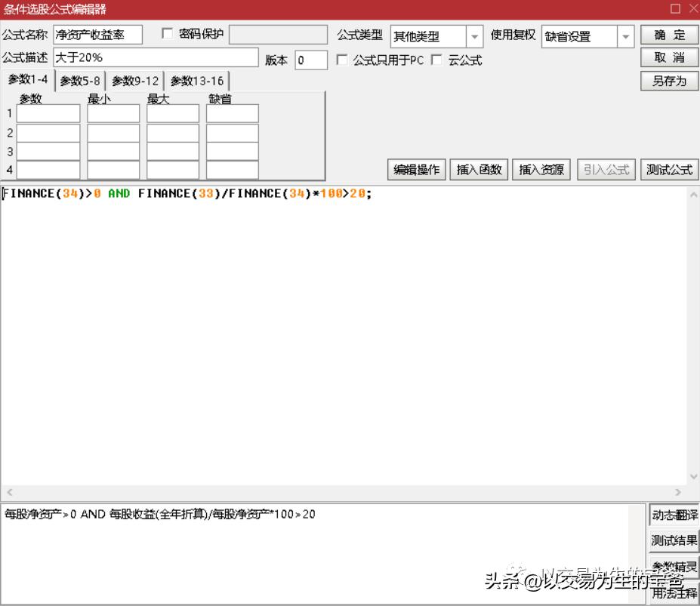Open the 使用复权 dropdown arrow
Viewport: 700px width, 606px height.
point(625,36)
